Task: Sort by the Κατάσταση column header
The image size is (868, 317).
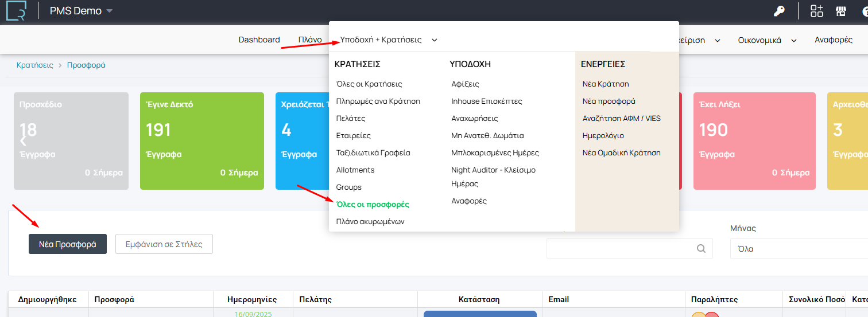Action: (479, 299)
